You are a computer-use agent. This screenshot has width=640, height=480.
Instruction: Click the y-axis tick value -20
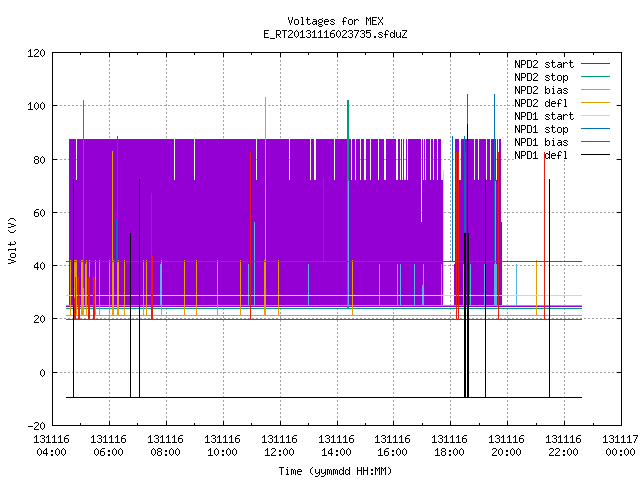point(36,426)
